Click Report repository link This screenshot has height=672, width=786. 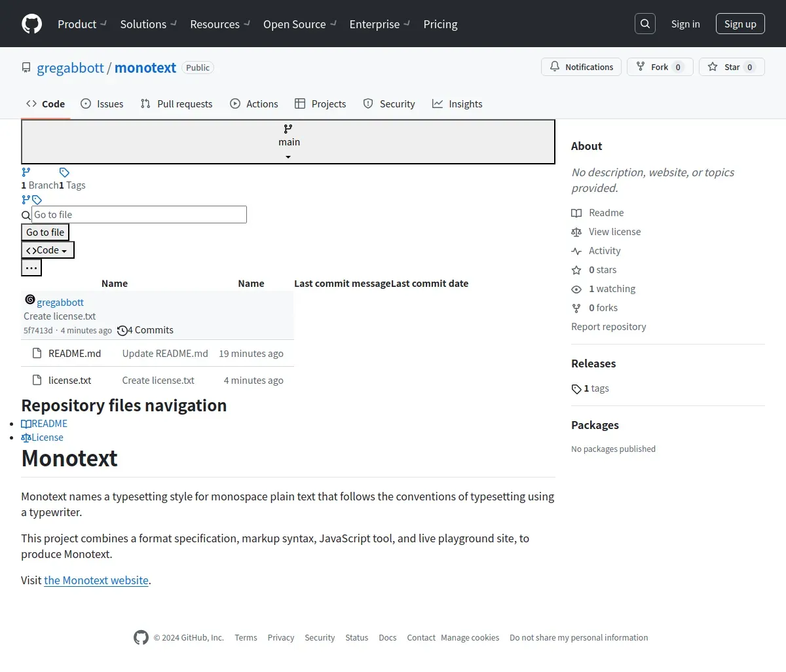pos(608,327)
